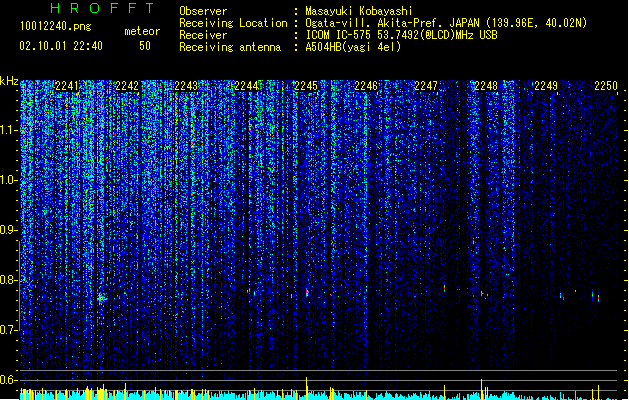The height and width of the screenshot is (400, 629).
Task: Click the red meteor echo at 2245
Action: pos(307,292)
